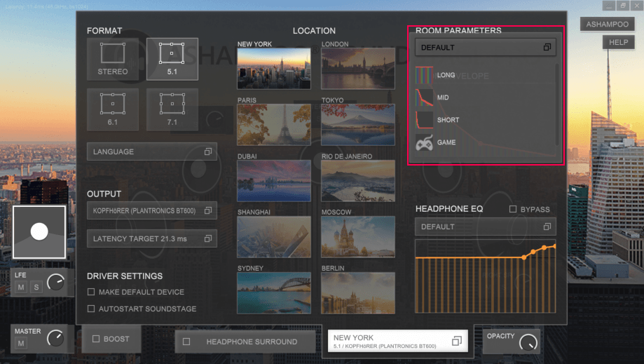Mute the LFE channel with M
Image resolution: width=644 pixels, height=364 pixels.
21,287
